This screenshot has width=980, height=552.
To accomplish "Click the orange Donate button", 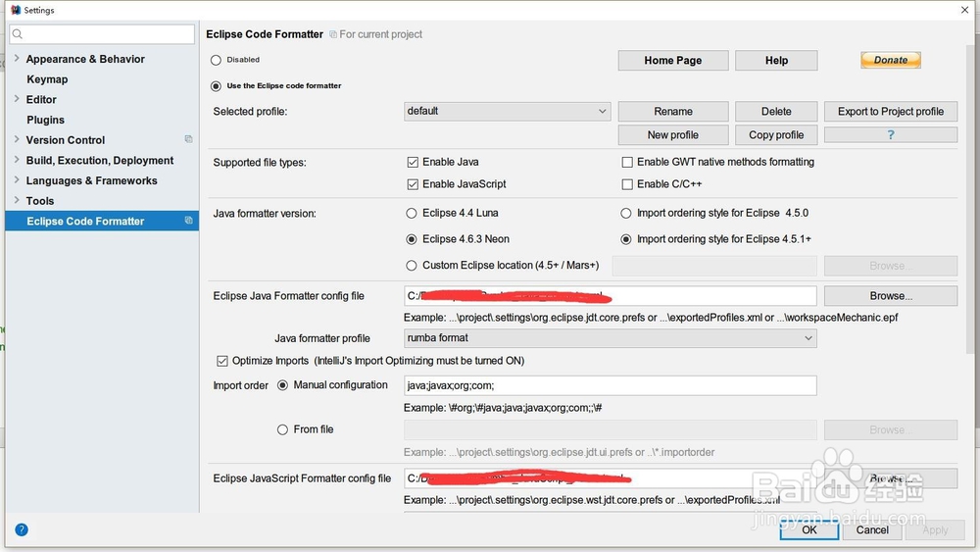I will [x=891, y=60].
